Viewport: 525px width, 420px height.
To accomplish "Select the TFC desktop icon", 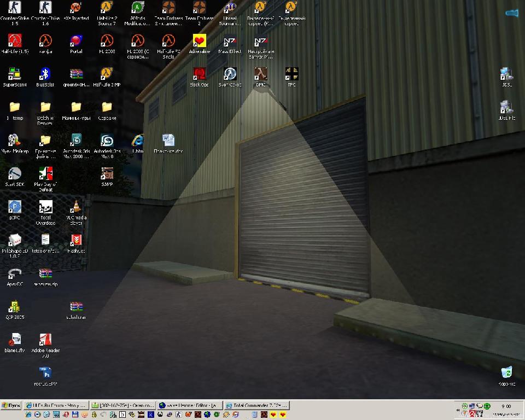I will click(x=291, y=77).
